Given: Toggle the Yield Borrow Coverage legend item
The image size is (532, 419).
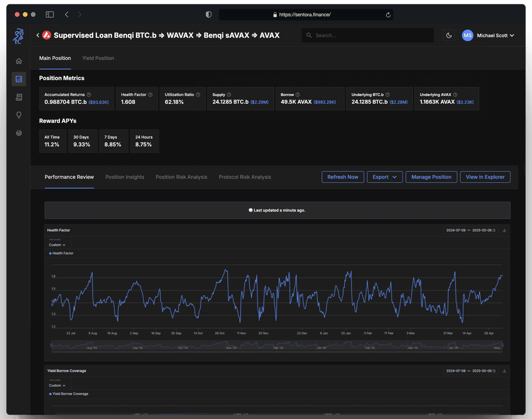Looking at the screenshot, I should pos(68,394).
